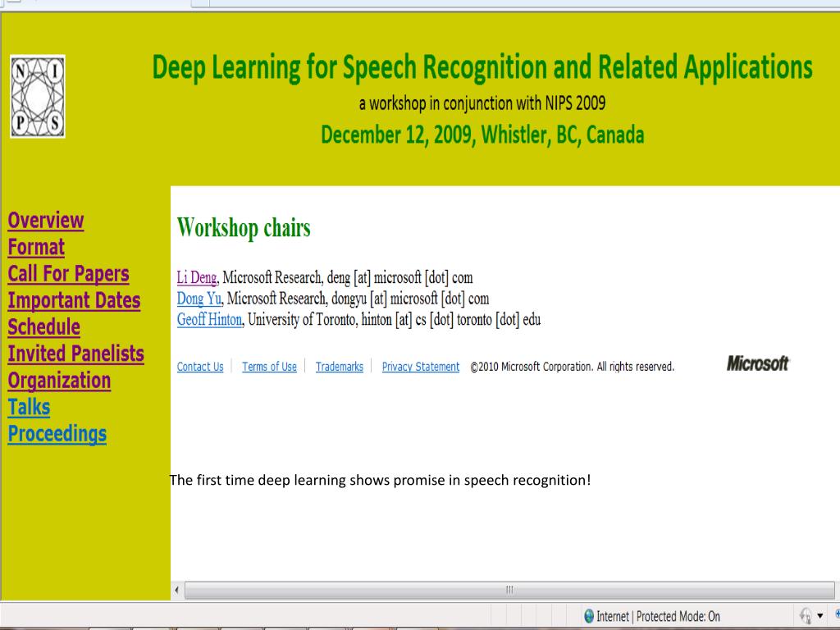Image resolution: width=840 pixels, height=630 pixels.
Task: Follow the Geoff Hinton hyperlink
Action: [209, 319]
